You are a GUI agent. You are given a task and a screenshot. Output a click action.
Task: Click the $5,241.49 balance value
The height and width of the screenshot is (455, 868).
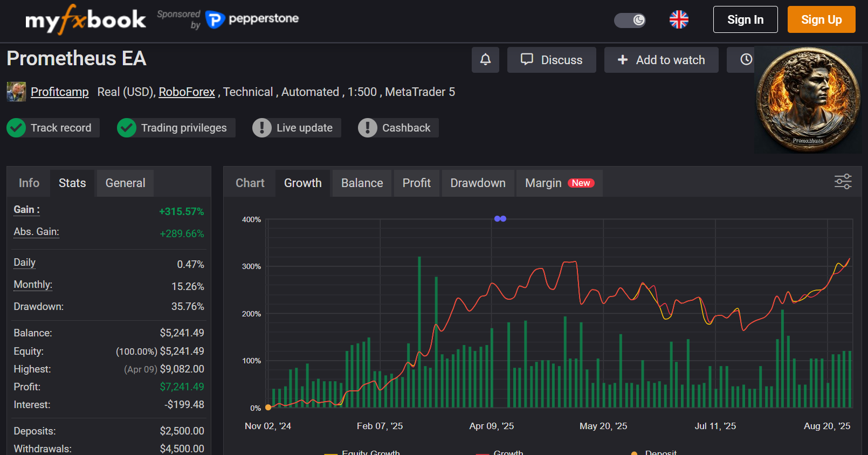(182, 333)
